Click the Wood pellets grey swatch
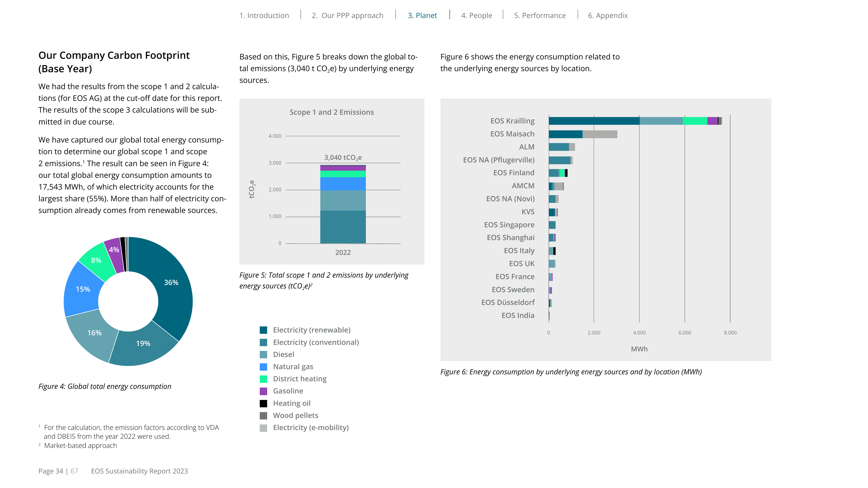Viewport: 868px width, 488px height. [x=263, y=416]
